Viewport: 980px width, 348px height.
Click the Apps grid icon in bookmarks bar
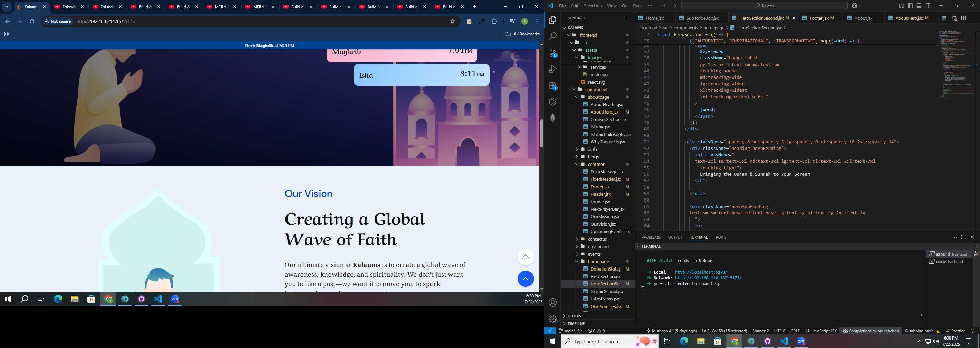point(6,34)
